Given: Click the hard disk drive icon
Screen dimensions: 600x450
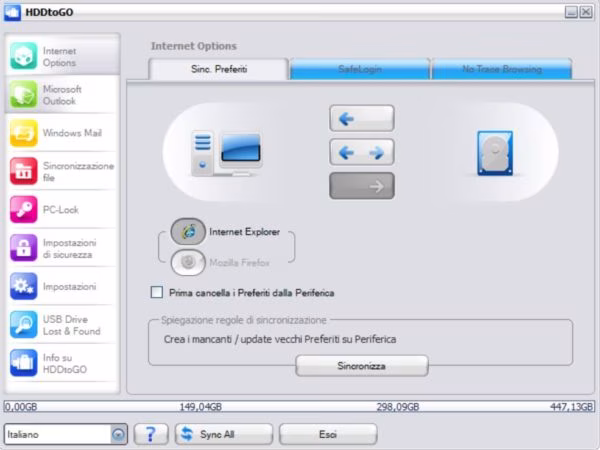Looking at the screenshot, I should tap(495, 153).
